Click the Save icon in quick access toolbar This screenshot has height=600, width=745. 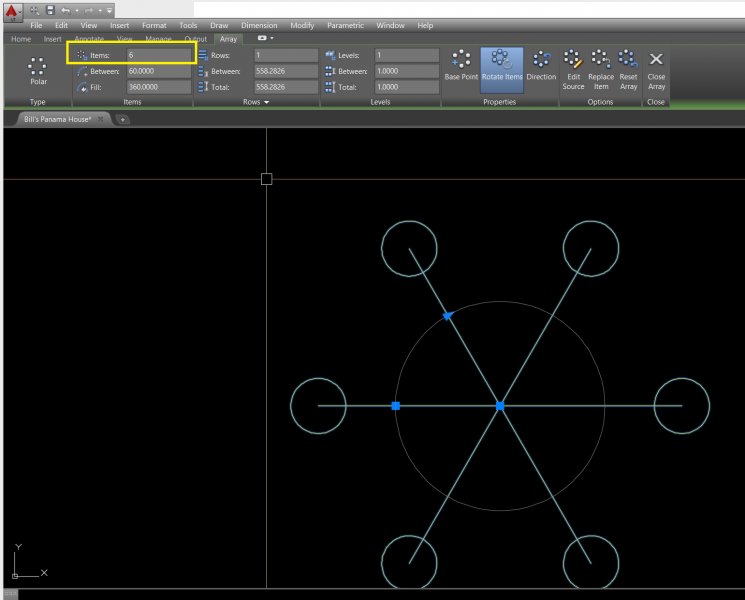coord(50,10)
